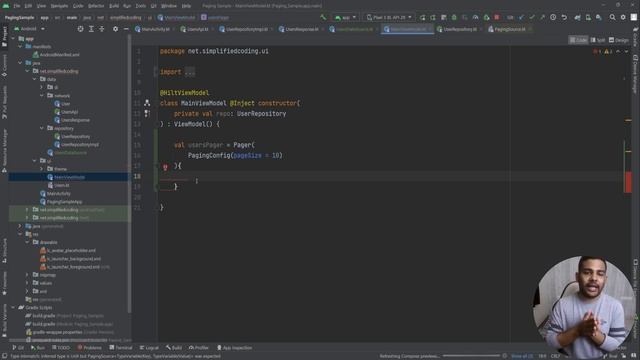Click Collapse All icon in Project panel header
The height and width of the screenshot is (360, 640).
[102, 29]
